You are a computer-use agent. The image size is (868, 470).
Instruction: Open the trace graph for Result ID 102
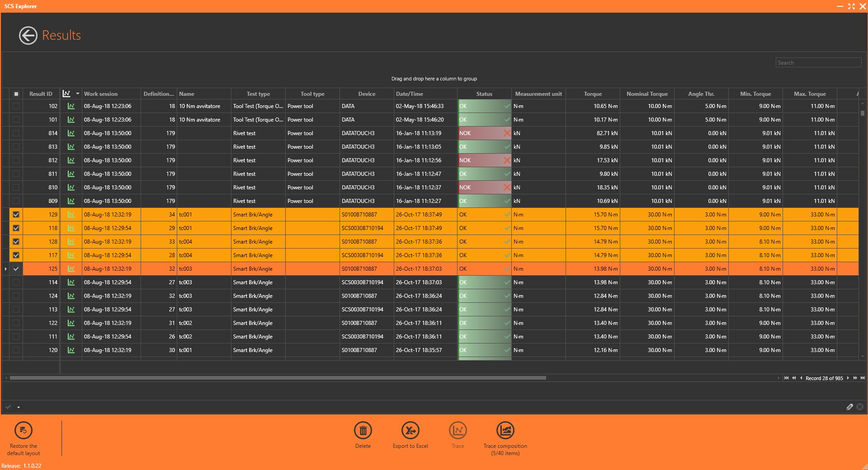coord(71,106)
